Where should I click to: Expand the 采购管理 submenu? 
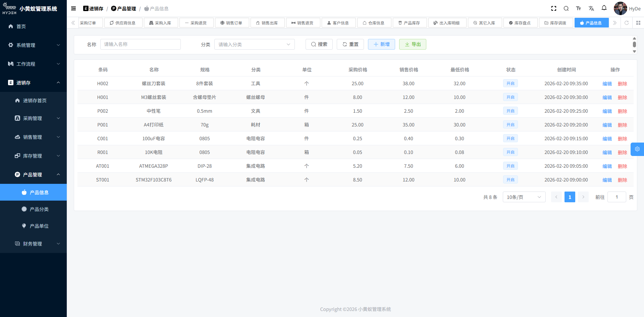pyautogui.click(x=33, y=118)
